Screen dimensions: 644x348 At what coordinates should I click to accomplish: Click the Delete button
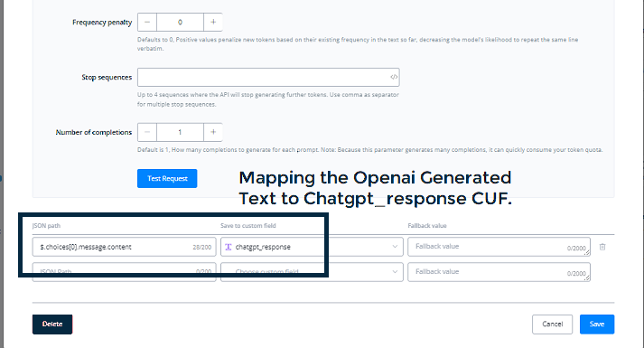52,324
